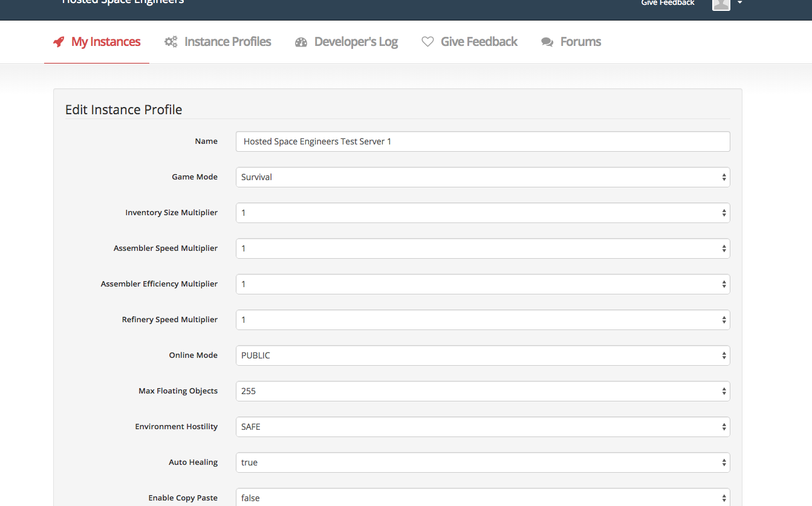Click the Edit Instance Profile heading
Image resolution: width=812 pixels, height=506 pixels.
(x=123, y=109)
